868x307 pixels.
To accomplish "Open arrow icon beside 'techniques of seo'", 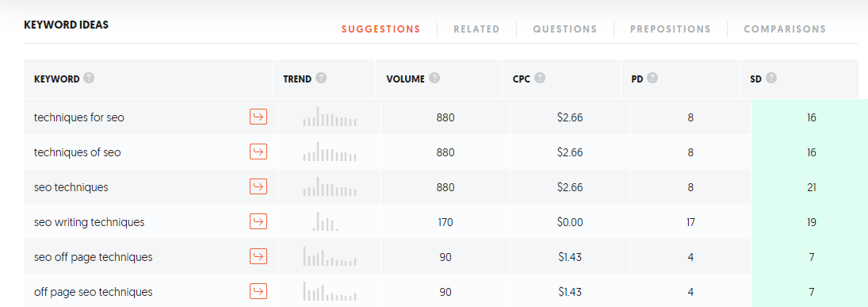I will tap(258, 152).
